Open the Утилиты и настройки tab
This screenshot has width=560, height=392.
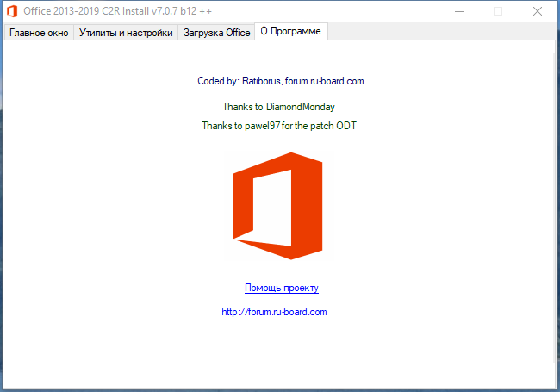tap(126, 33)
